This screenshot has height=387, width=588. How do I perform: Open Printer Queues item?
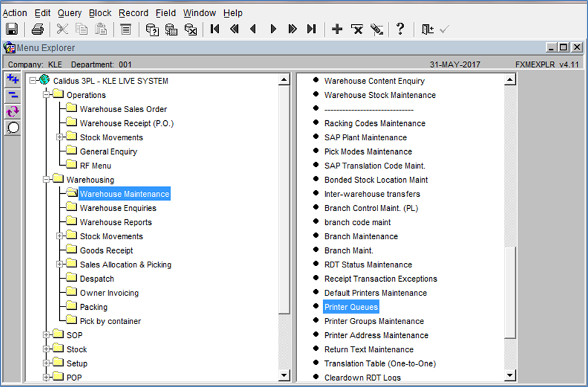coord(351,307)
